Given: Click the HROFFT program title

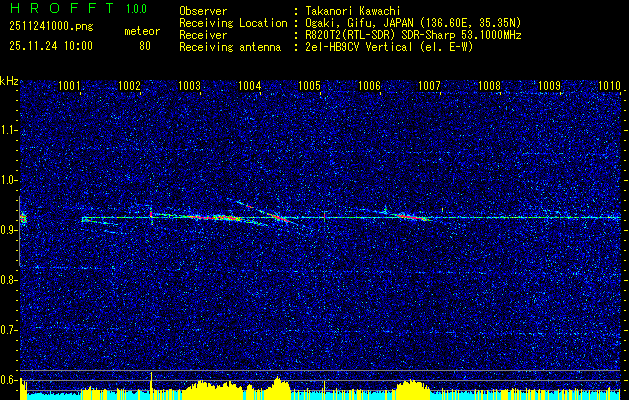Looking at the screenshot, I should click(x=62, y=8).
